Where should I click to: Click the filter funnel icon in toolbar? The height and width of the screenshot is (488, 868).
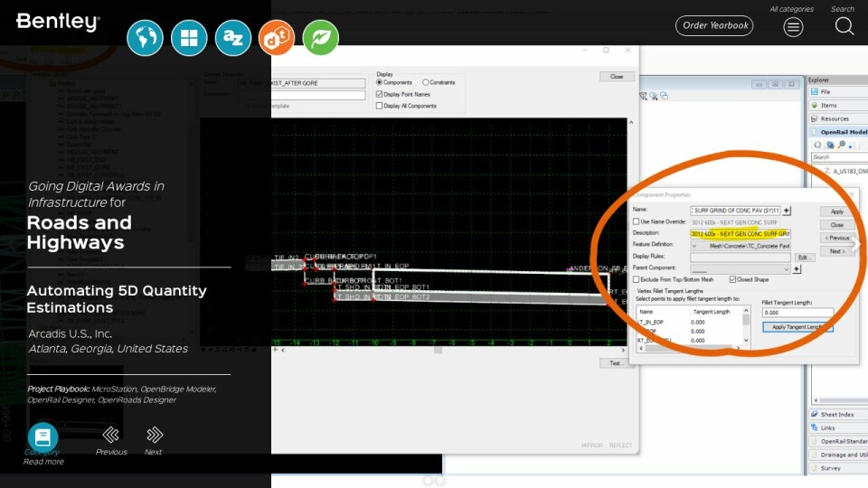(x=643, y=97)
